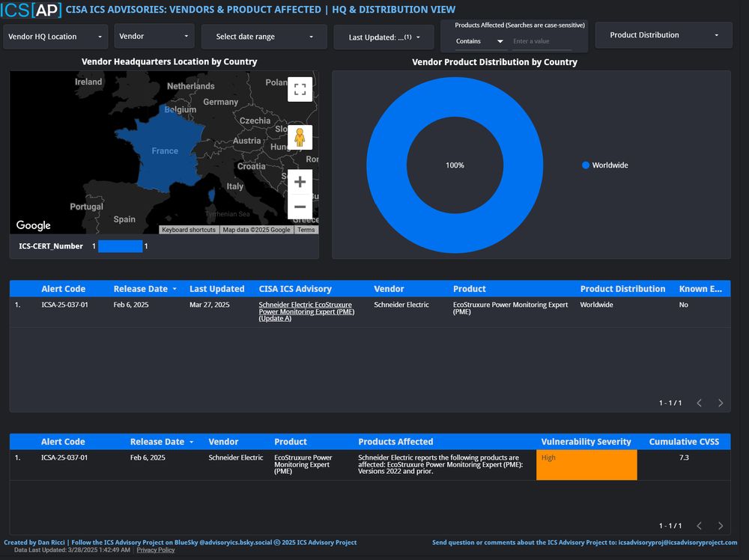Viewport: 749px width, 560px height.
Task: Click the Last Updated column header
Action: (217, 289)
